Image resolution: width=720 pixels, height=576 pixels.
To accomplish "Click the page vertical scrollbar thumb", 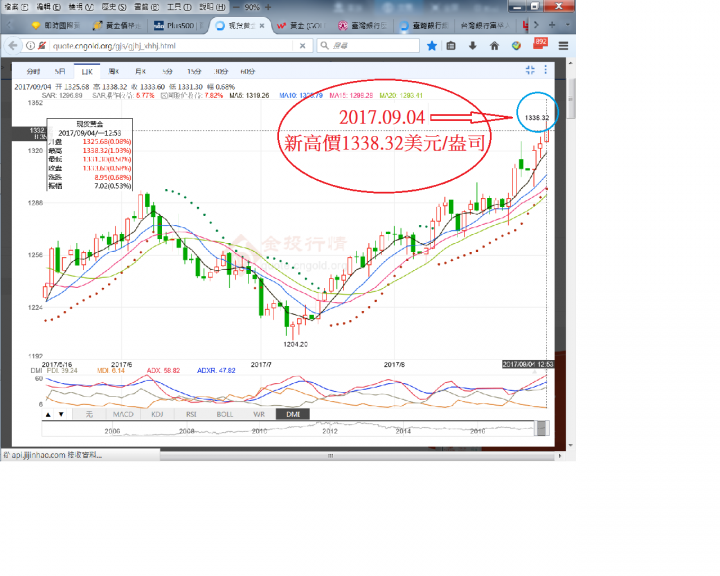I will (571, 99).
